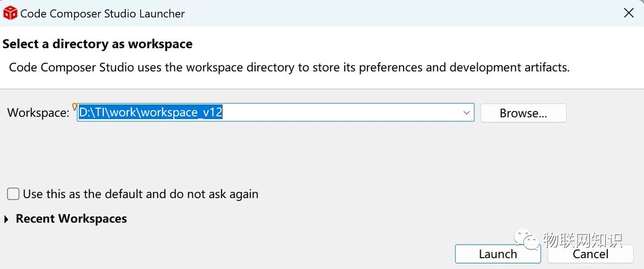Click the "do not ask again" checkbox label

(140, 194)
